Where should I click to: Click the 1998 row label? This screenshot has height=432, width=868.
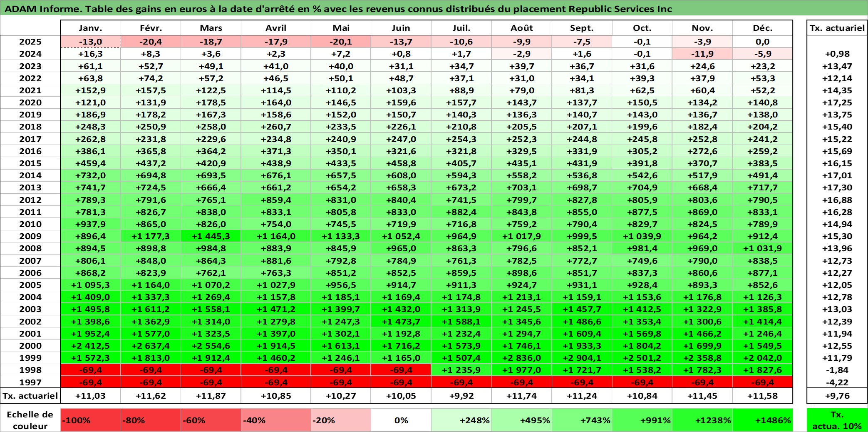[x=30, y=370]
